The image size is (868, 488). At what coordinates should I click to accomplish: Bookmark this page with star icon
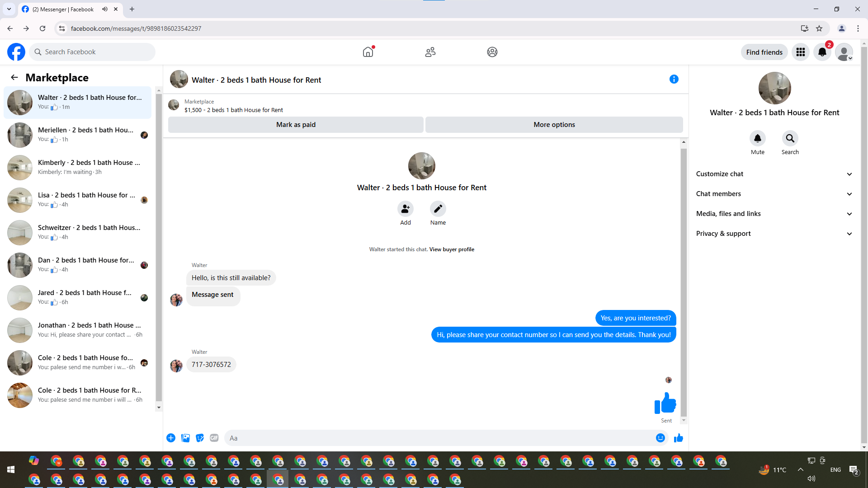click(x=819, y=28)
